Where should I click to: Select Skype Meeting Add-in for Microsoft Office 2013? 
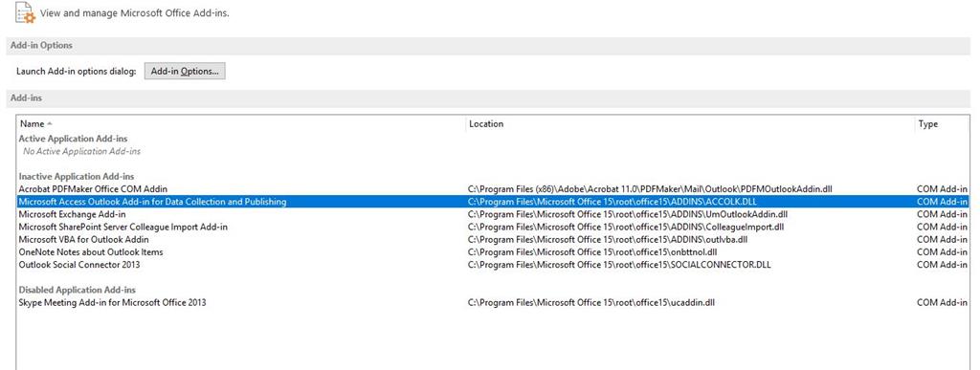[493, 302]
